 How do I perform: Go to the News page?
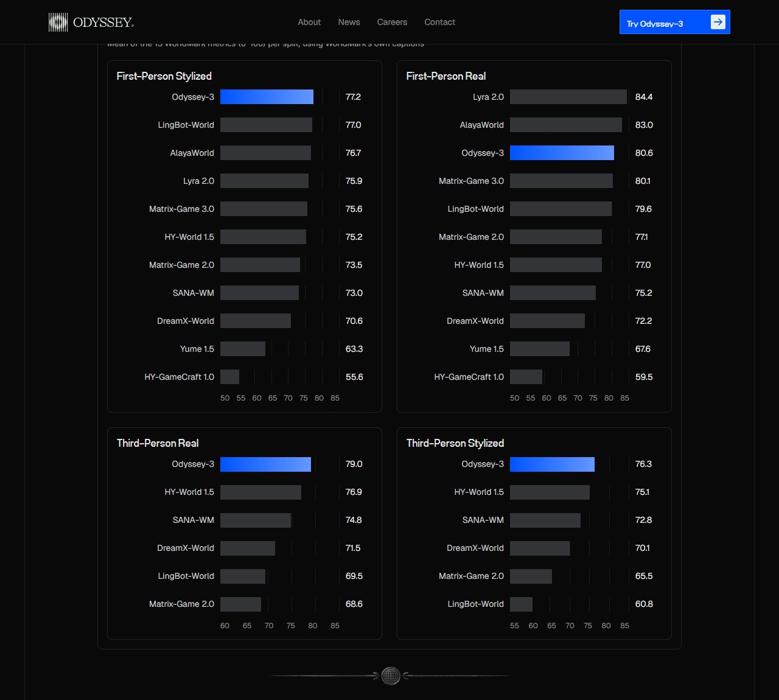pos(349,22)
